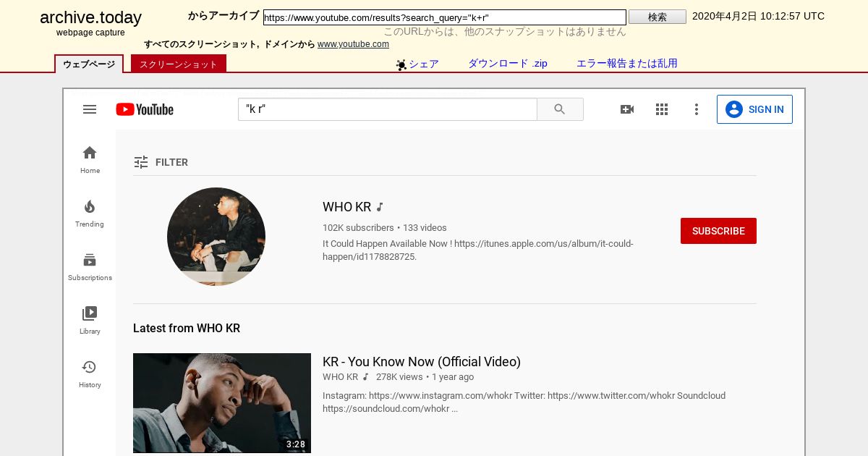Viewport: 868px width, 456px height.
Task: Open the create video camera icon
Action: 627,109
